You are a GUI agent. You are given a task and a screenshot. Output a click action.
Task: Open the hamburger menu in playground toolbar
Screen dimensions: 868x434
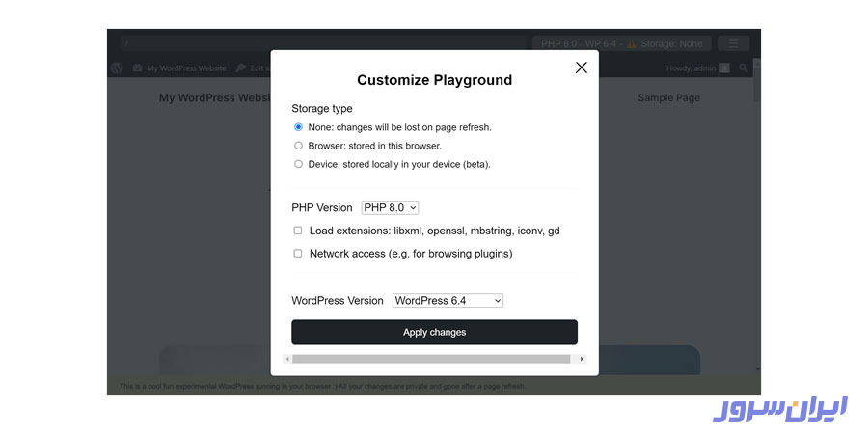[734, 43]
